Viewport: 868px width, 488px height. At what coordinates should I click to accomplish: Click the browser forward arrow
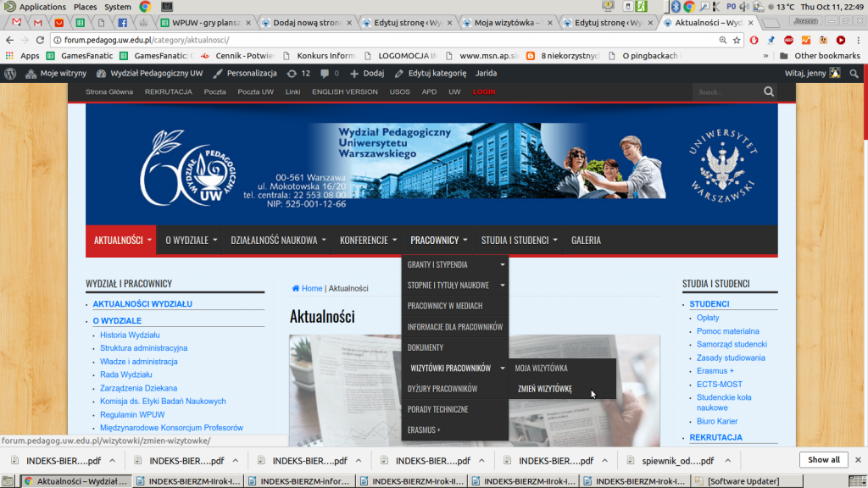click(25, 40)
